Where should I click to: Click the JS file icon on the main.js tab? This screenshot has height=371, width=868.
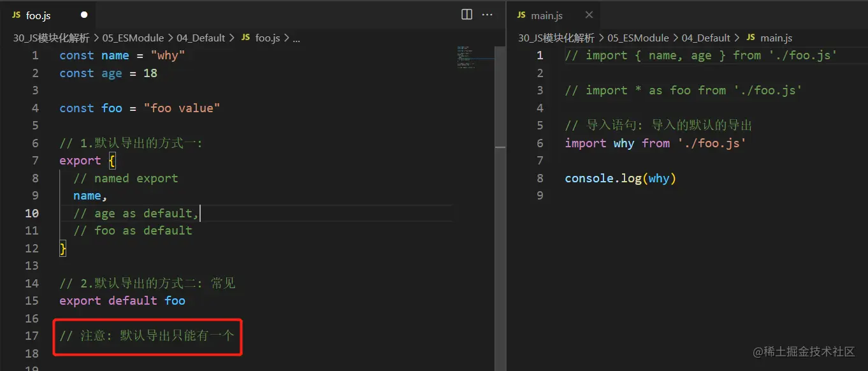point(521,15)
